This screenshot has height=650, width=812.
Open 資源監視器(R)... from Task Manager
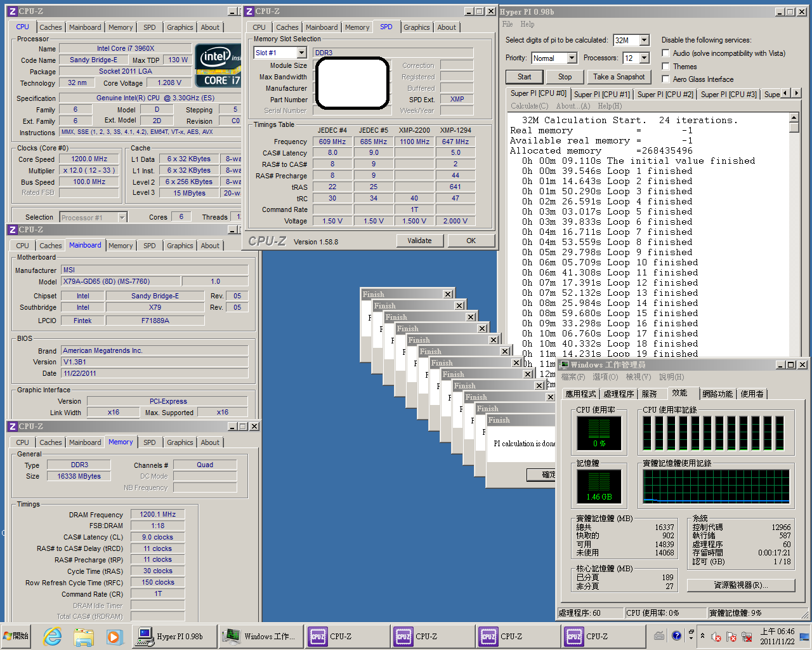click(741, 585)
